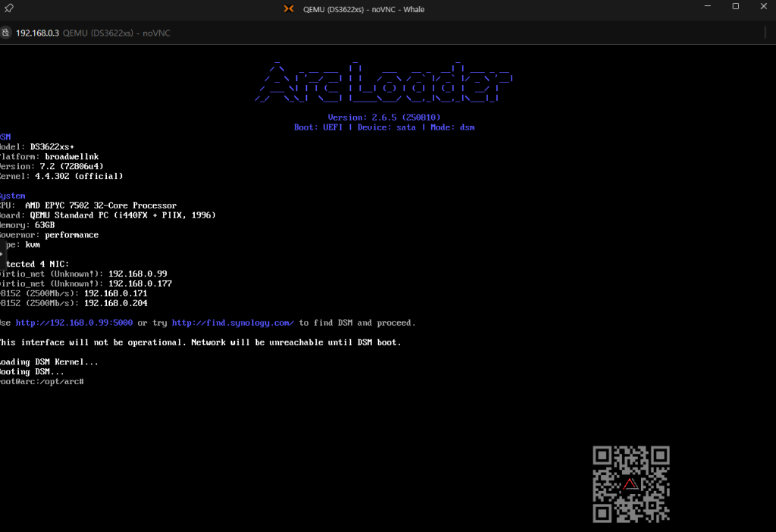
Task: Open the http://find.synology.com/ link
Action: click(x=233, y=323)
